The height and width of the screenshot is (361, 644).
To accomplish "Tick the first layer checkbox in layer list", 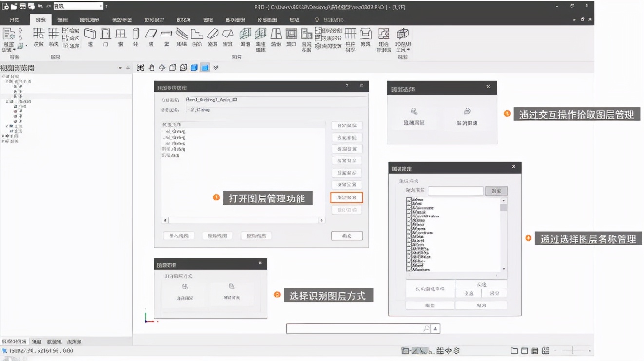I will (x=409, y=200).
